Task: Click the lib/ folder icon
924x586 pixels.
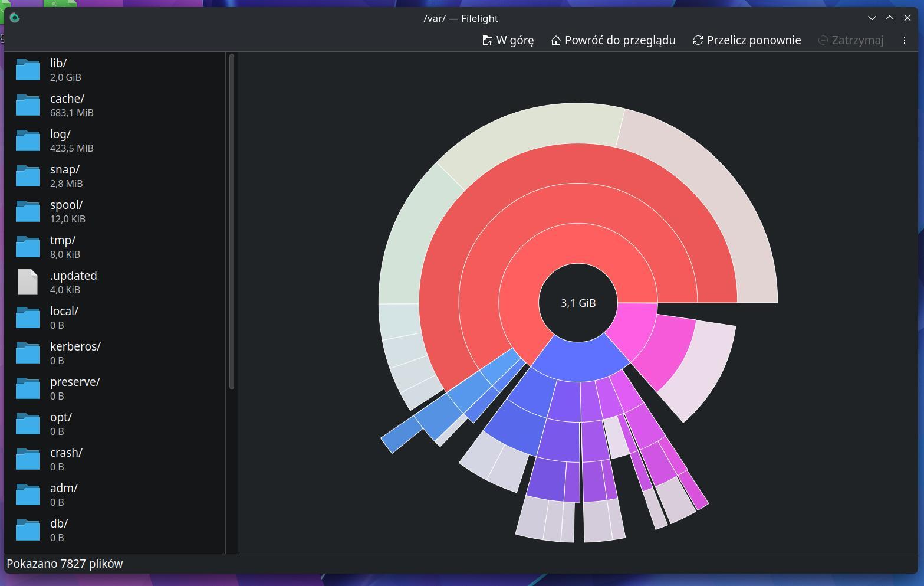Action: (x=27, y=70)
